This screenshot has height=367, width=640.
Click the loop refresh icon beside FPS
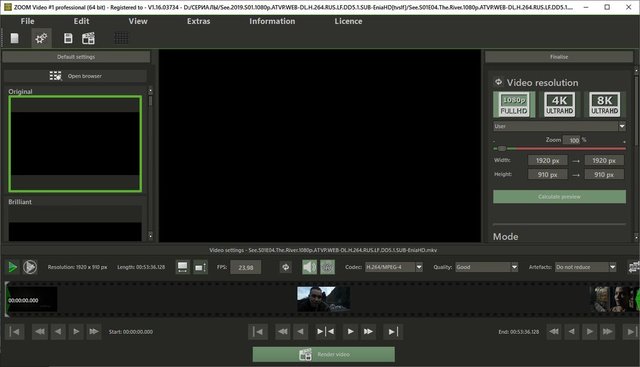coord(286,267)
